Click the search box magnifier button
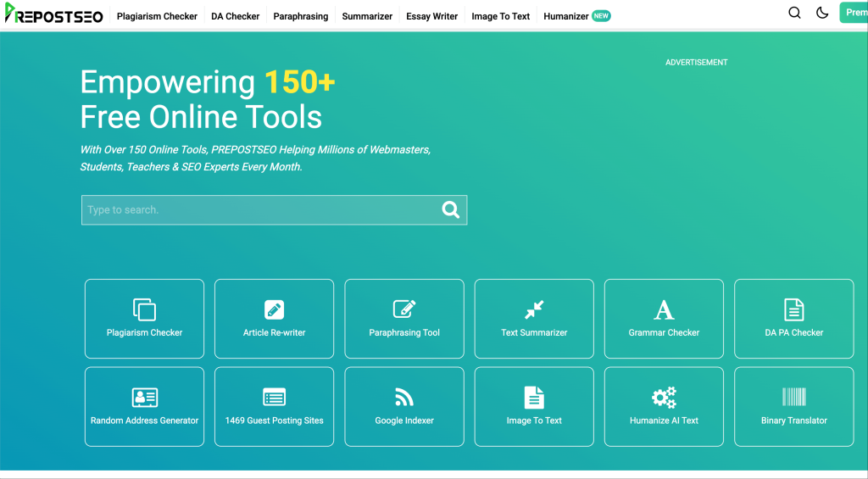Image resolution: width=868 pixels, height=479 pixels. click(x=451, y=209)
